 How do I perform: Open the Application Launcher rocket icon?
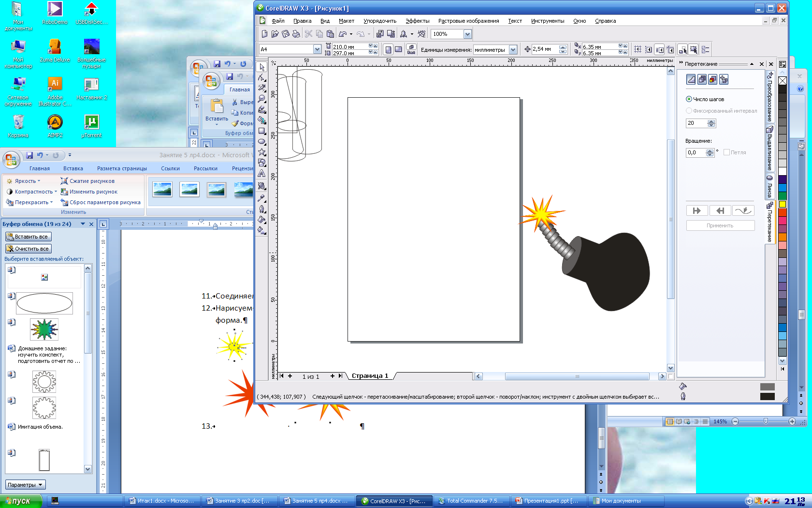coord(404,34)
